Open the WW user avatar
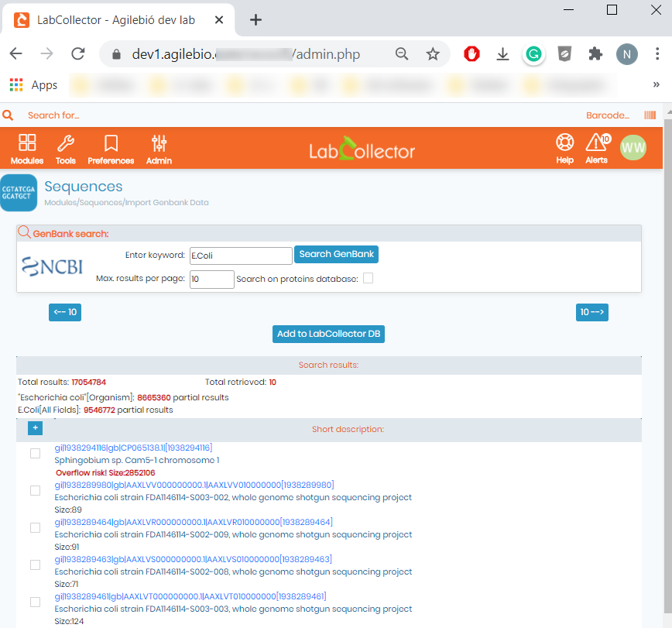 [633, 147]
